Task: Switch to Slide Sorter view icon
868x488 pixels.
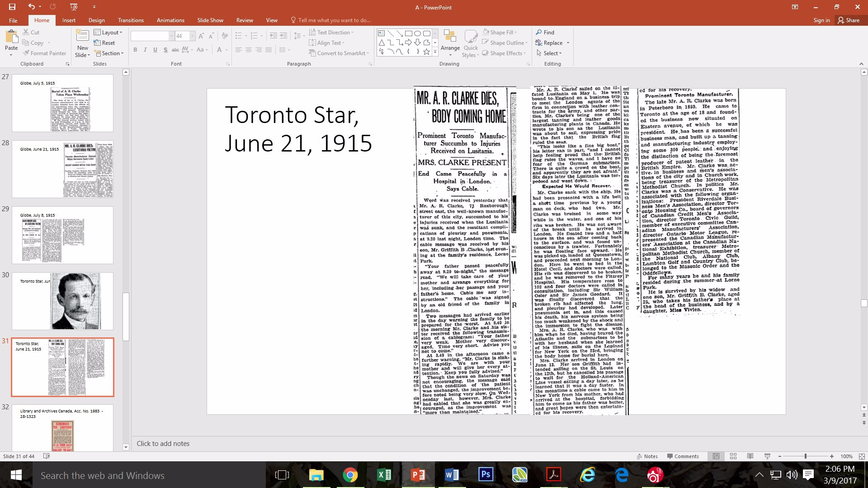Action: [733, 456]
